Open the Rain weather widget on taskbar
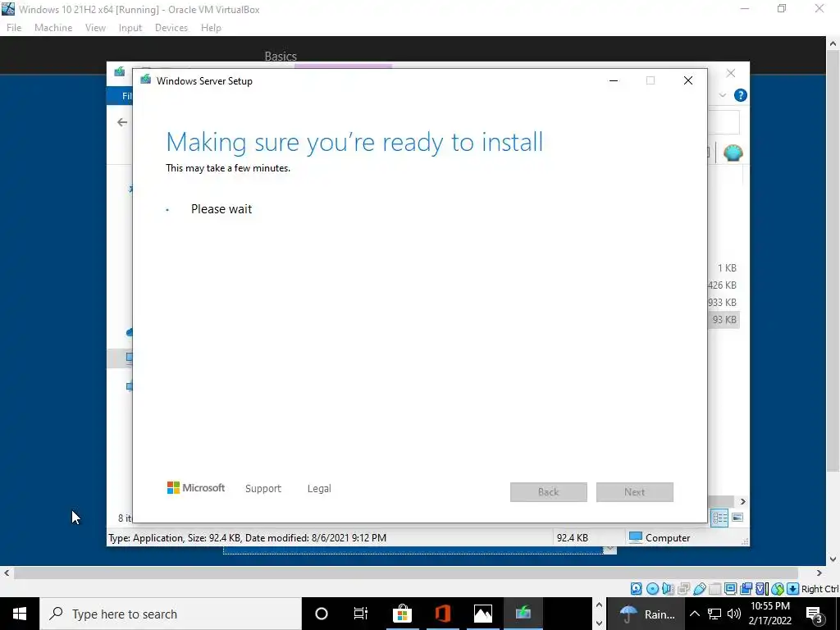Viewport: 840px width, 630px height. coord(646,614)
